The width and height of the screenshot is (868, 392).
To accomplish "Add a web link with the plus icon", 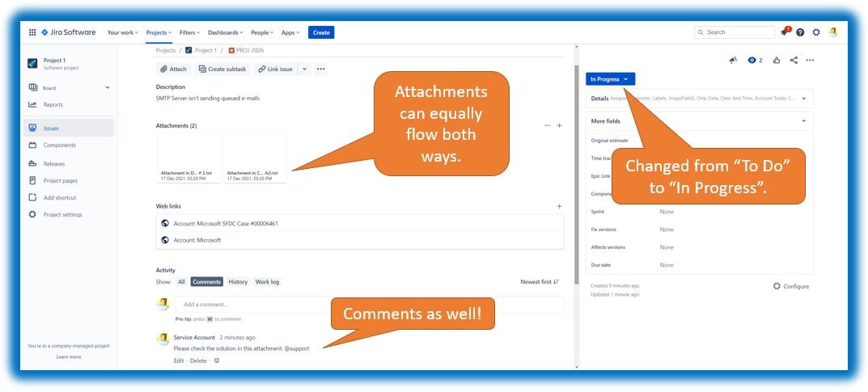I will point(559,206).
